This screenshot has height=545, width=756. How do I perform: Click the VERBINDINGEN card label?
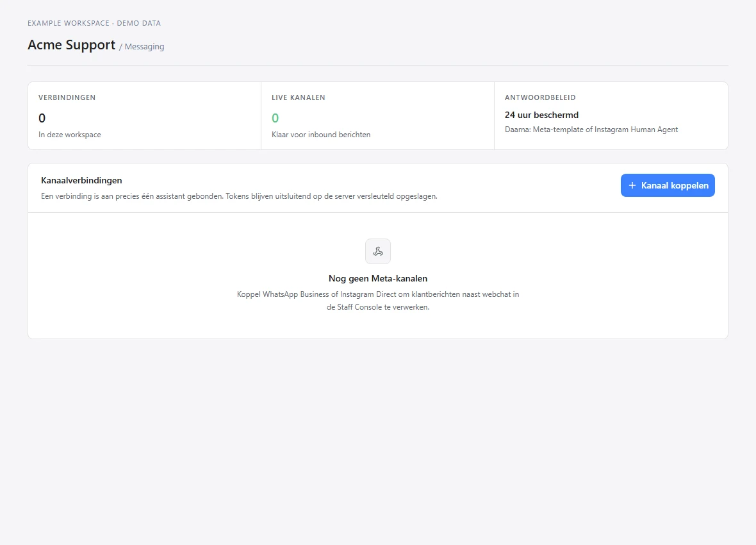67,97
